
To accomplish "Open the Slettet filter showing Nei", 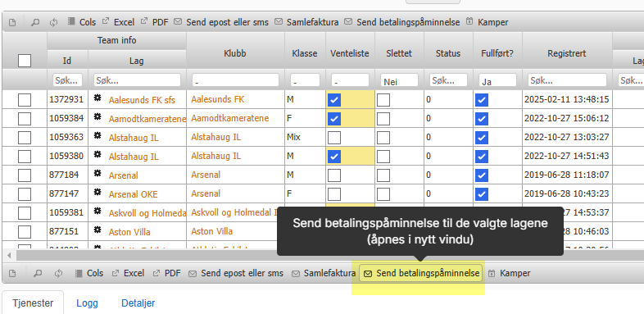I will coord(399,80).
